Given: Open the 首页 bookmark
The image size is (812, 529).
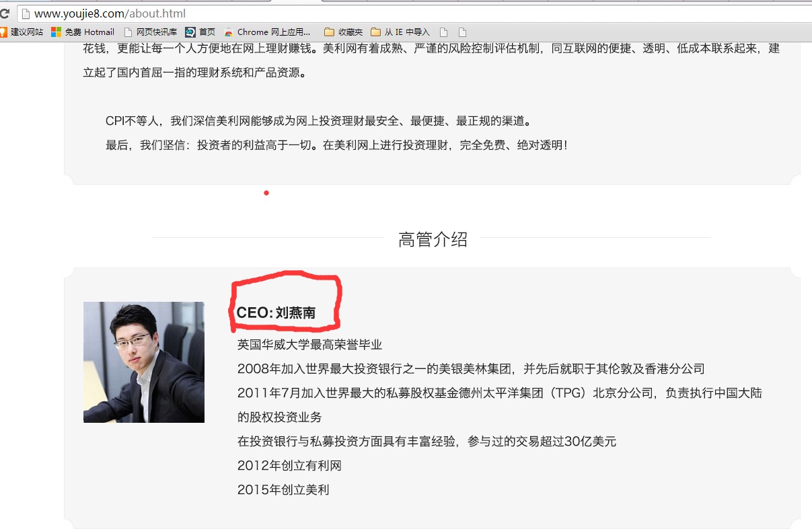Looking at the screenshot, I should (x=200, y=32).
